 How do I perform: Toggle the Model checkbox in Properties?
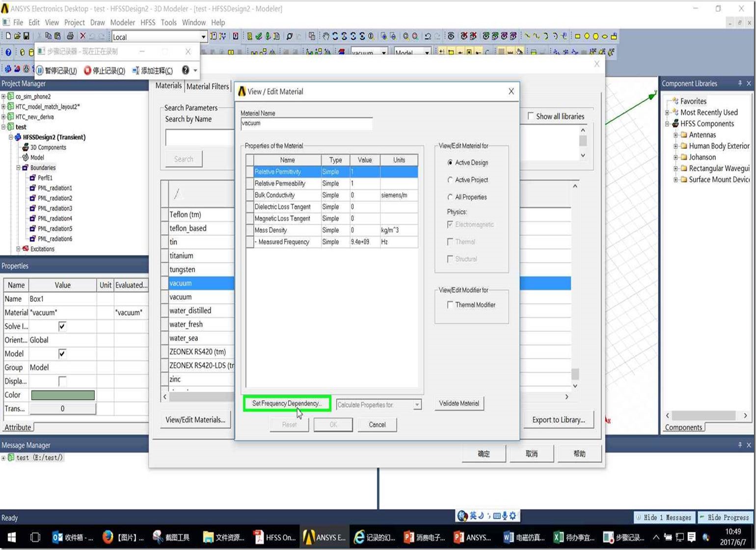pyautogui.click(x=62, y=354)
